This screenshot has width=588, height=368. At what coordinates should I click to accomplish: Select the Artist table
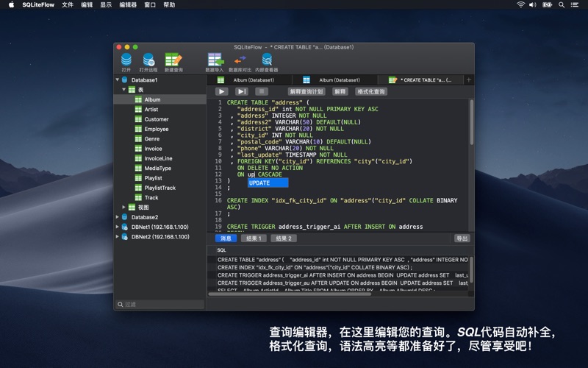159,109
